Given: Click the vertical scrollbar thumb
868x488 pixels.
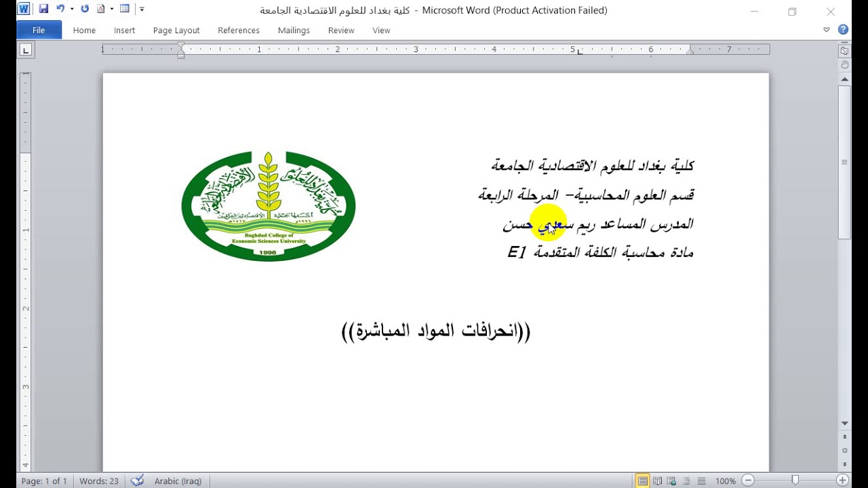Looking at the screenshot, I should click(x=844, y=162).
